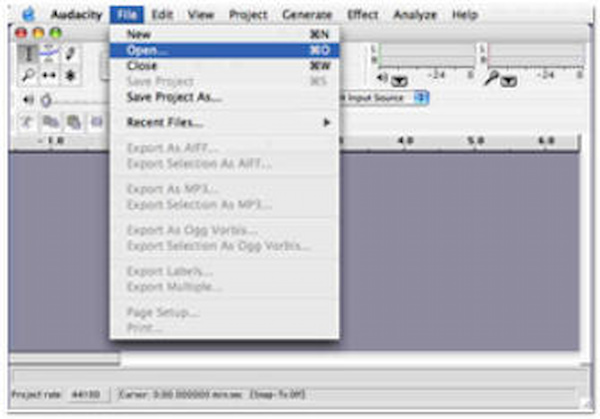
Task: Click Export Selection As Ogg Vorbis...
Action: coord(224,246)
